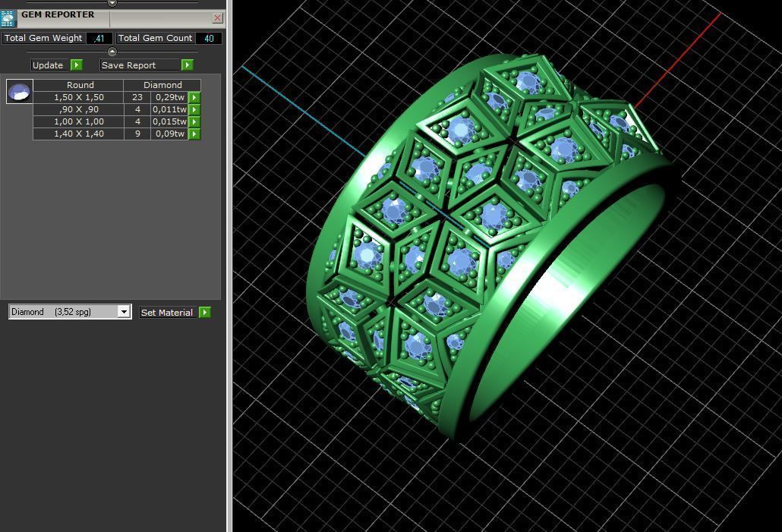The image size is (782, 532).
Task: Select the 1,00 X 1,00 size cell
Action: click(78, 121)
